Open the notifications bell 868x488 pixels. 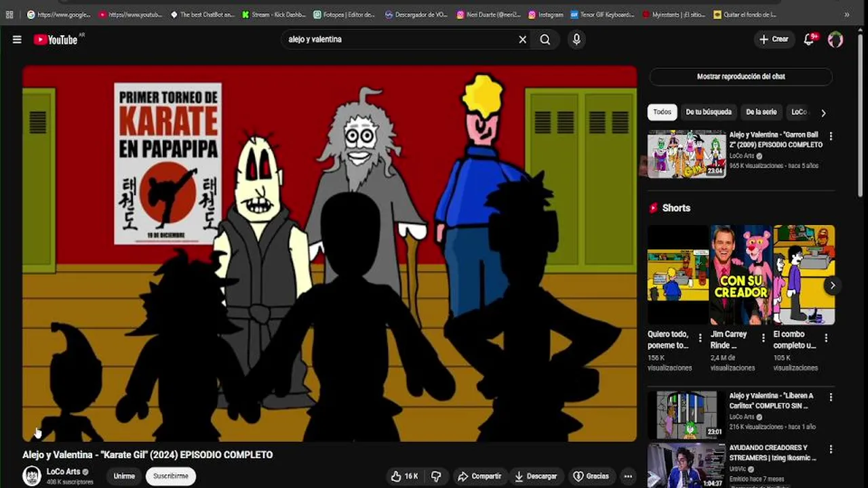tap(809, 39)
